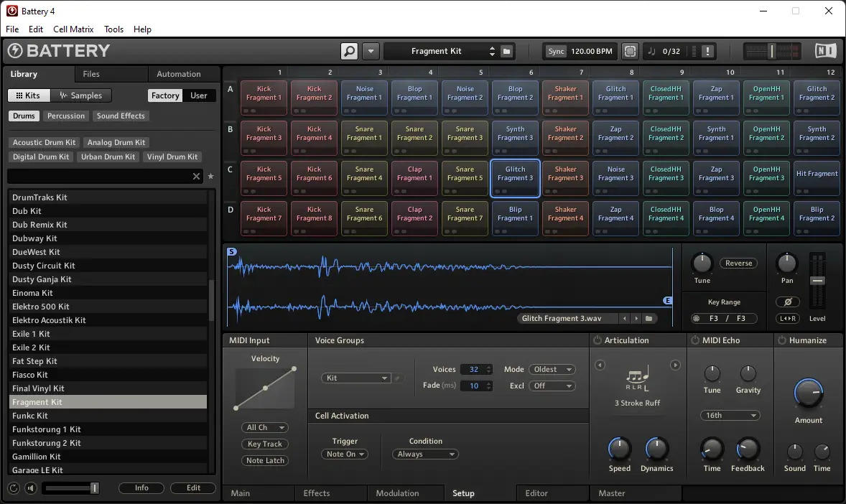846x504 pixels.
Task: Open the Condition Always dropdown
Action: click(x=425, y=454)
